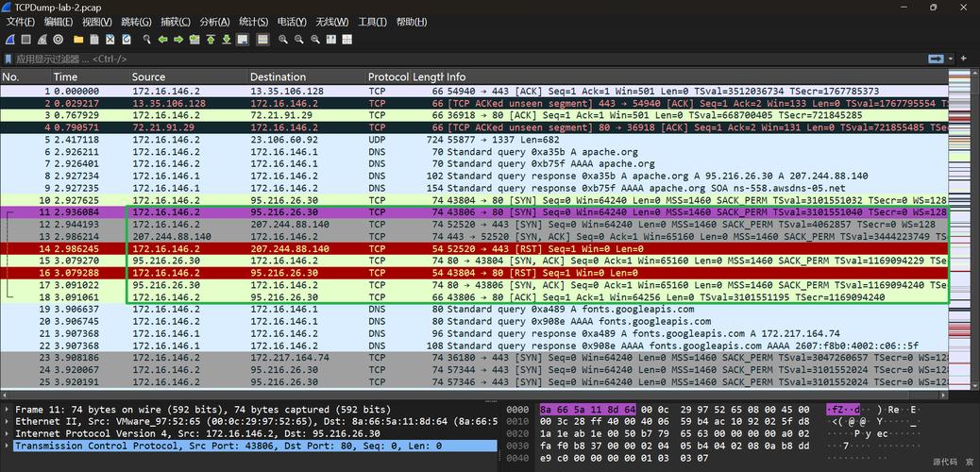
Task: Click the zoom in magnifier icon
Action: coord(282,40)
